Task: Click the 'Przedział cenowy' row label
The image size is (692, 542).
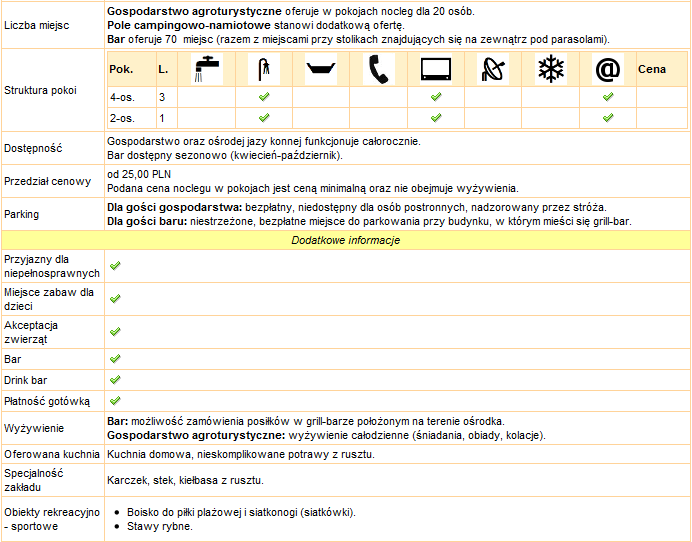Action: (x=47, y=181)
